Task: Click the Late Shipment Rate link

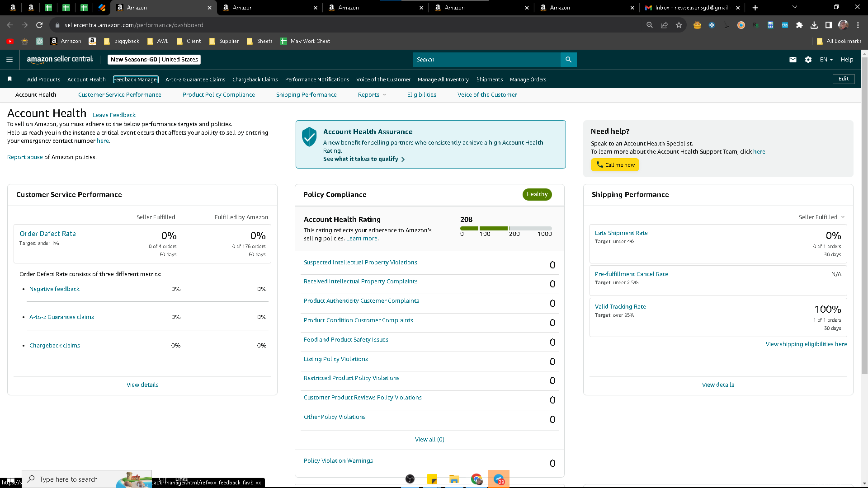Action: (621, 233)
